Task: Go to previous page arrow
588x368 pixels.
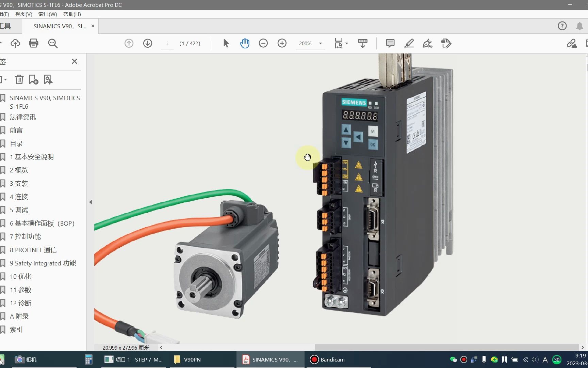Action: (129, 43)
